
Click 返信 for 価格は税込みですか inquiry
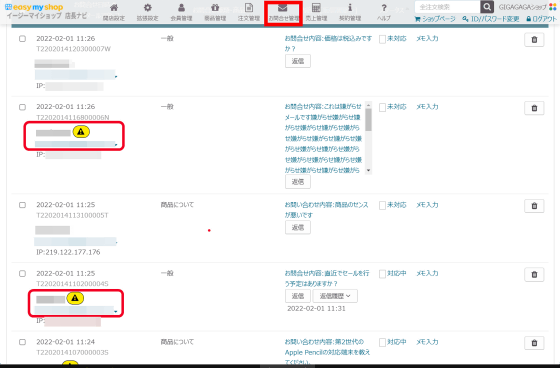(x=298, y=61)
